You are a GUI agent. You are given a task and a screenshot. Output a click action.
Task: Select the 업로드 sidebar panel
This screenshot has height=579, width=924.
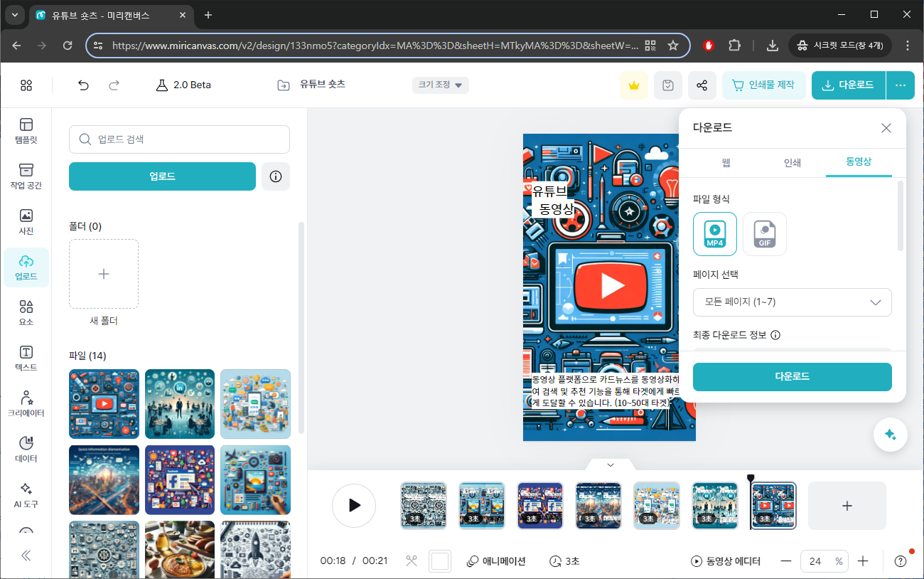[26, 267]
